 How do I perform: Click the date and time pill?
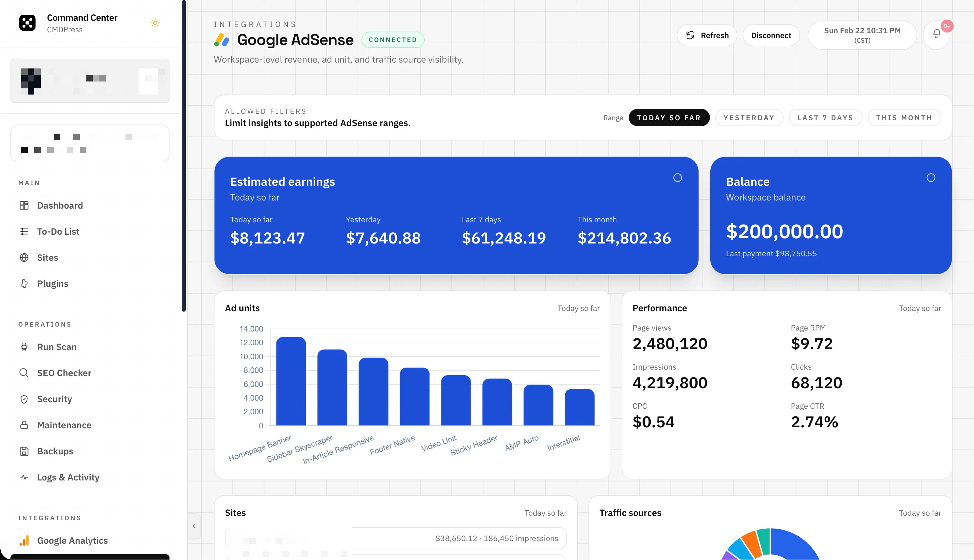click(x=862, y=35)
